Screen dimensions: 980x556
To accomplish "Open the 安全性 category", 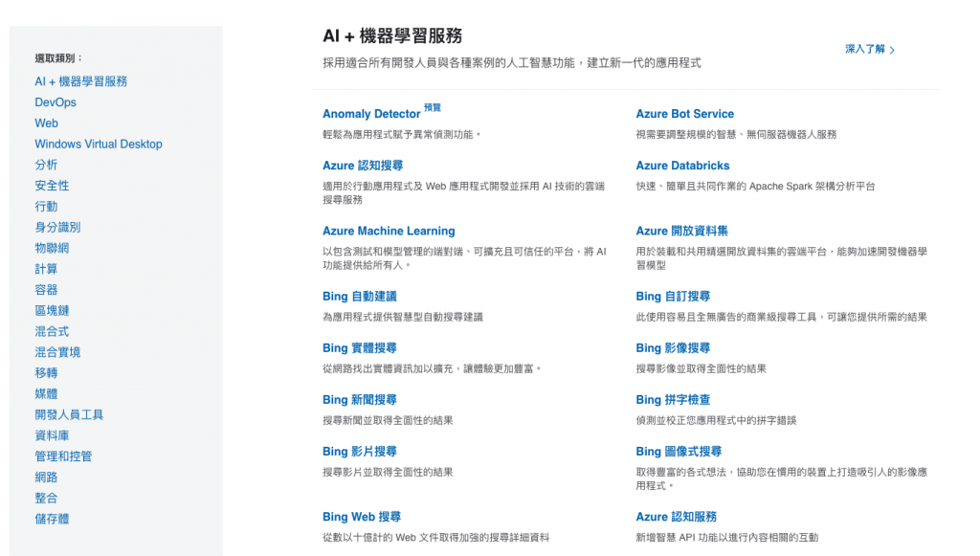I will click(x=52, y=186).
